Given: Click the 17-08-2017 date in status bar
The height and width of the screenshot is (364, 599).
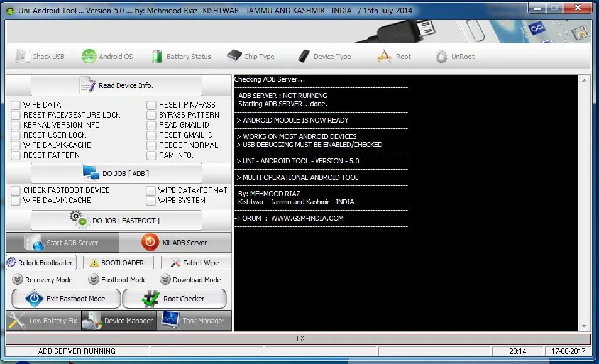Looking at the screenshot, I should (x=568, y=351).
